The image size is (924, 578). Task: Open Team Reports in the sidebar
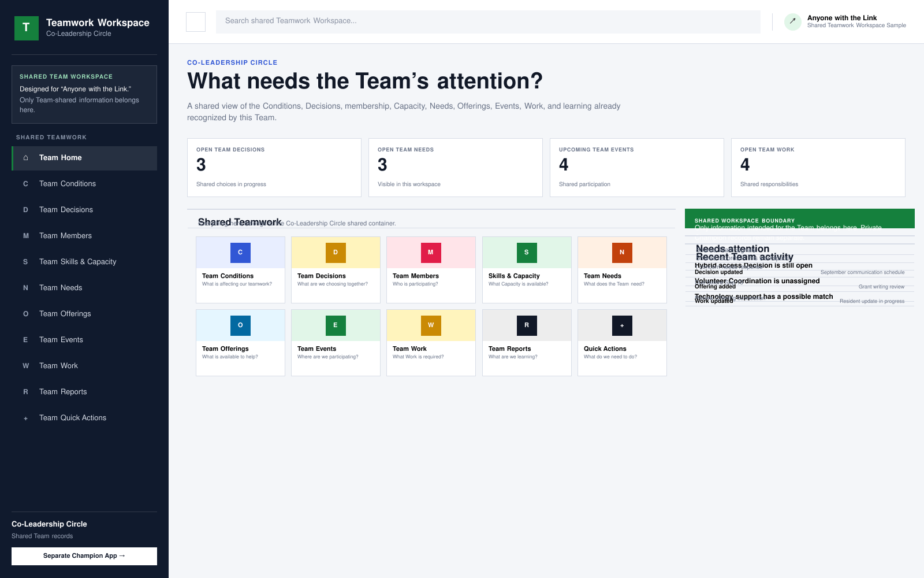point(84,392)
